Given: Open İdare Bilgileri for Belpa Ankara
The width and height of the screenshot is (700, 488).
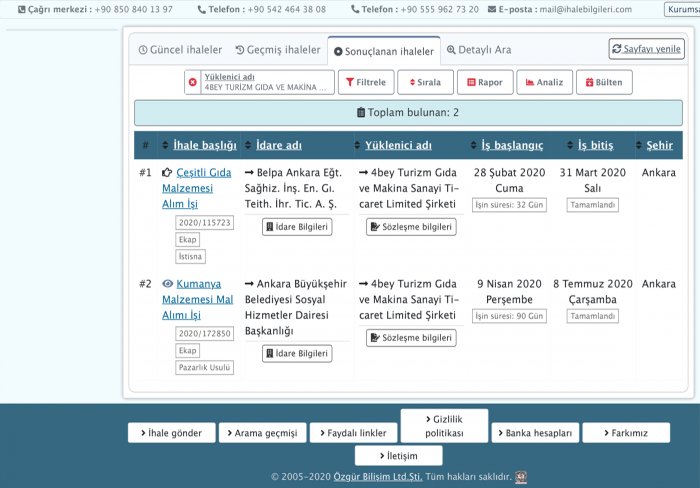Looking at the screenshot, I should [x=297, y=227].
